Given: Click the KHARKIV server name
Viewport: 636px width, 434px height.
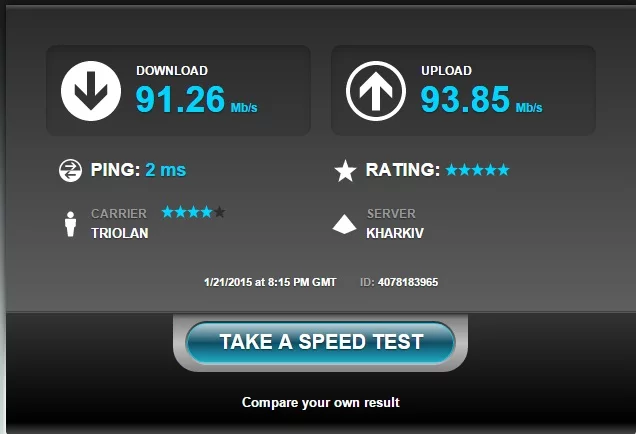Looking at the screenshot, I should point(395,233).
